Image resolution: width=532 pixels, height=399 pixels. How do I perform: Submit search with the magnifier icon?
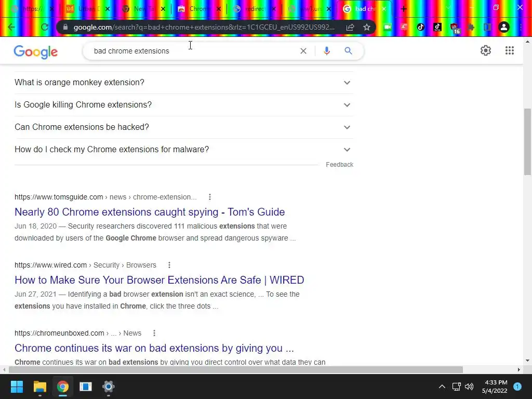[x=349, y=51]
